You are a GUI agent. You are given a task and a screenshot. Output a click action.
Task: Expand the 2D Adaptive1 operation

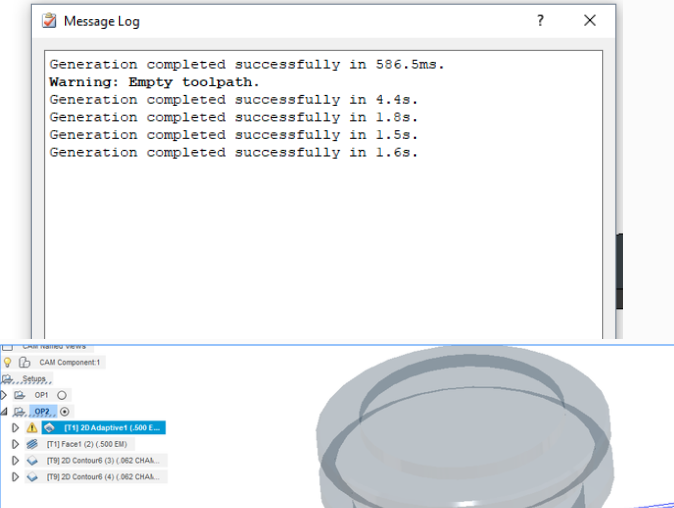(x=15, y=428)
